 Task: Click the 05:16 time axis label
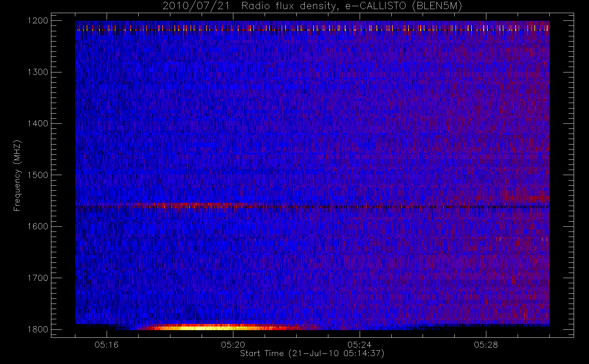point(107,345)
